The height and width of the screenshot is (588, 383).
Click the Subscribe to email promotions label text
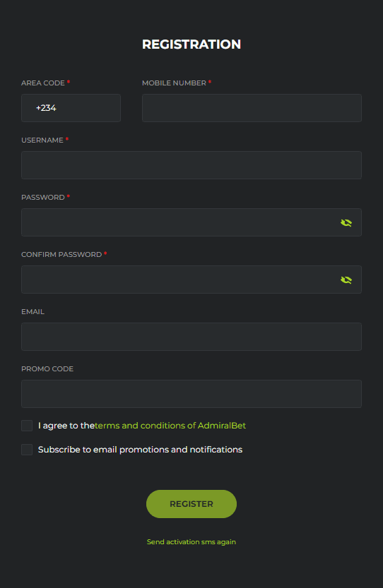click(140, 450)
